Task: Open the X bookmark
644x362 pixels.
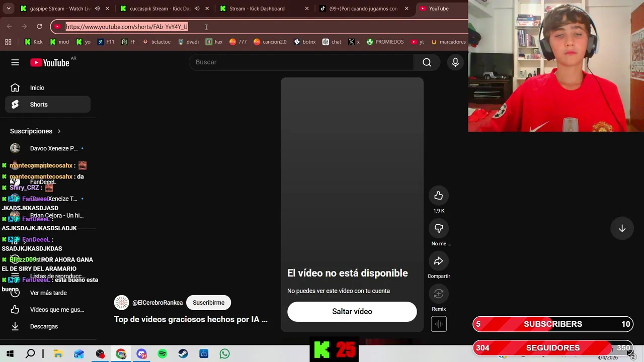Action: coord(354,42)
